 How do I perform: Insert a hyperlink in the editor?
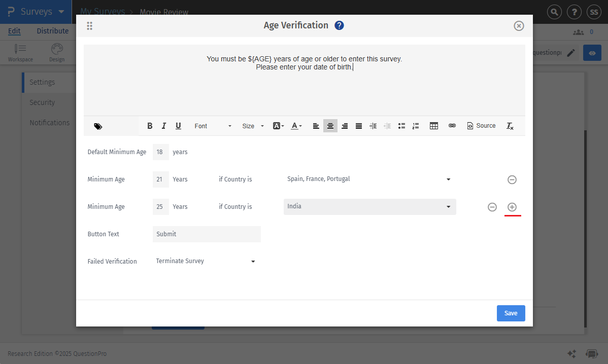(452, 125)
